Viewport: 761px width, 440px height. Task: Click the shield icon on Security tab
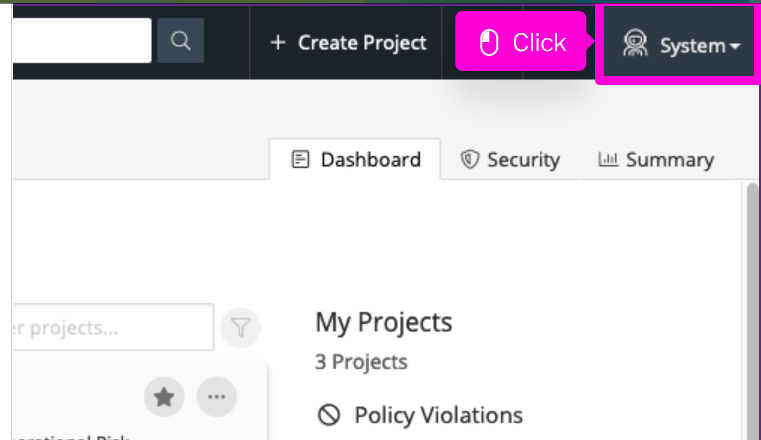(x=470, y=160)
